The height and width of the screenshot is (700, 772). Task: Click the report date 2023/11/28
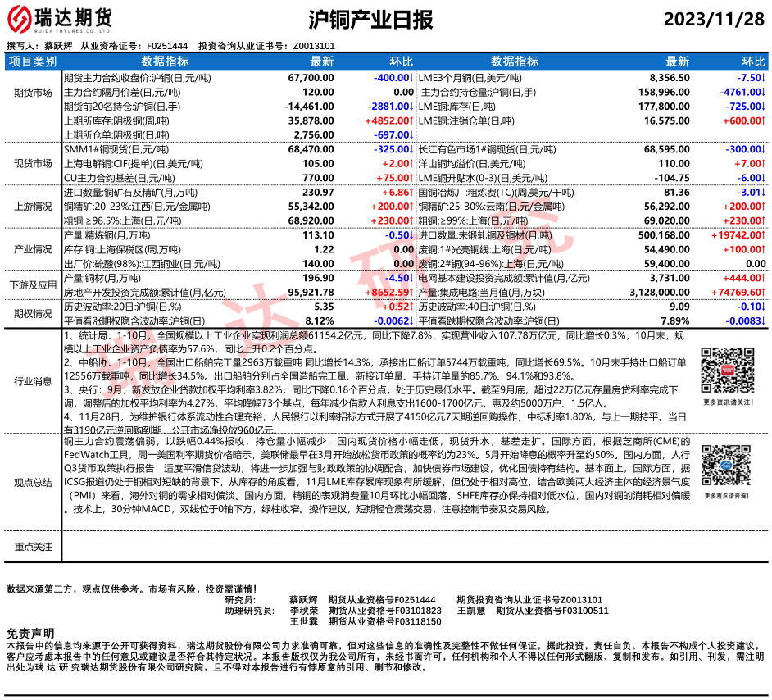[x=713, y=19]
